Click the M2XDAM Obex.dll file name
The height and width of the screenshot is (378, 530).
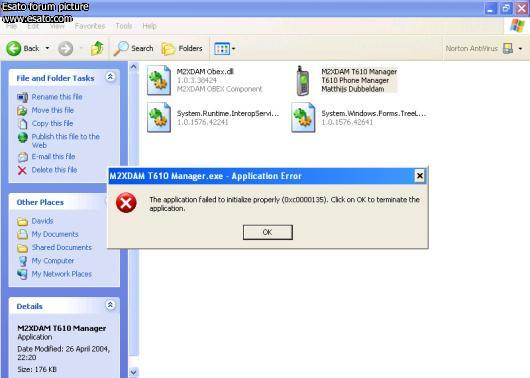click(x=205, y=72)
